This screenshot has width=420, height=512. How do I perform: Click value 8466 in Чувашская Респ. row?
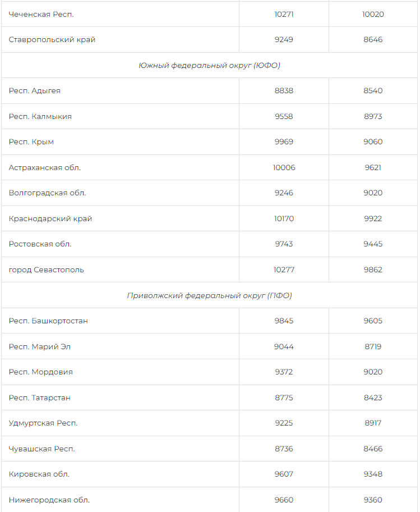click(373, 449)
